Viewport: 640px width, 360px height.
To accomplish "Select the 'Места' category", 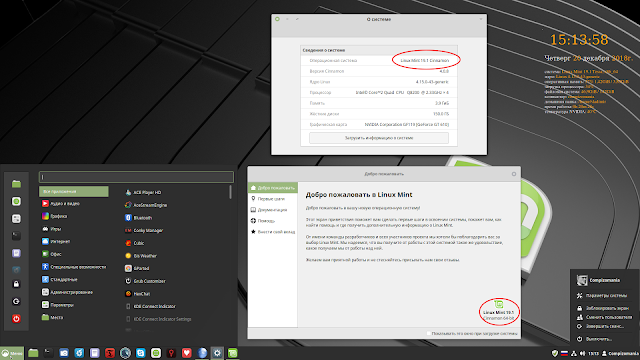I will (x=74, y=317).
